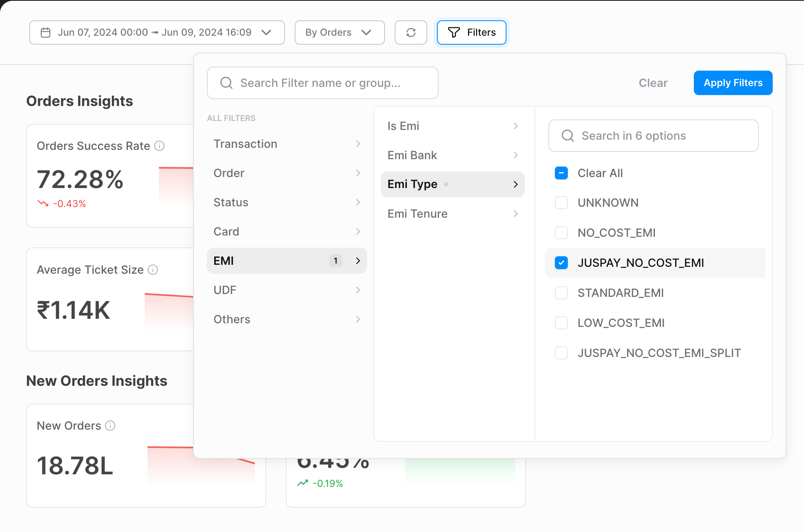The width and height of the screenshot is (804, 532).
Task: Toggle the Clear All checkbox
Action: [561, 173]
